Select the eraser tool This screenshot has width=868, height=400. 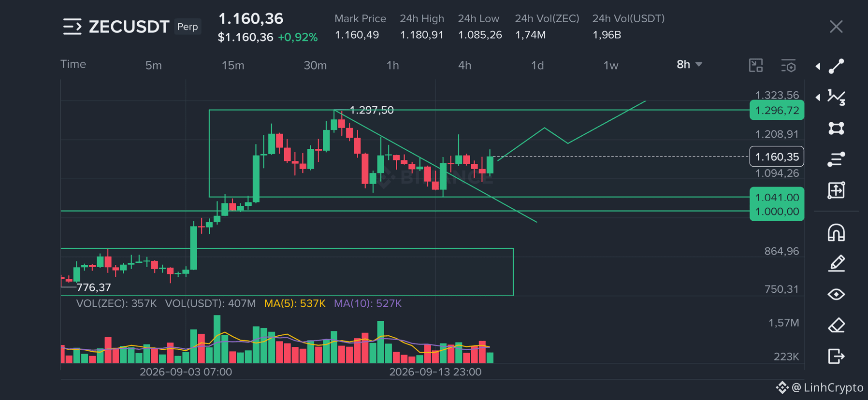click(836, 325)
